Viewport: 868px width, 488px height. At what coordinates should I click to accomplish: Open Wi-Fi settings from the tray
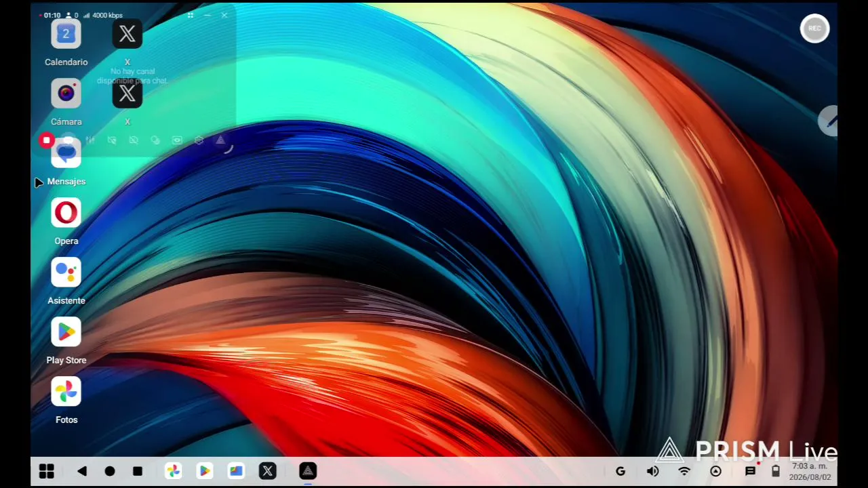[684, 471]
